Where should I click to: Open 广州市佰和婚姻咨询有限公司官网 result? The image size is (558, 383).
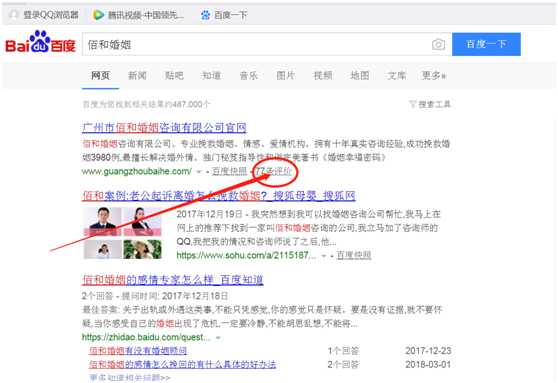click(x=164, y=127)
